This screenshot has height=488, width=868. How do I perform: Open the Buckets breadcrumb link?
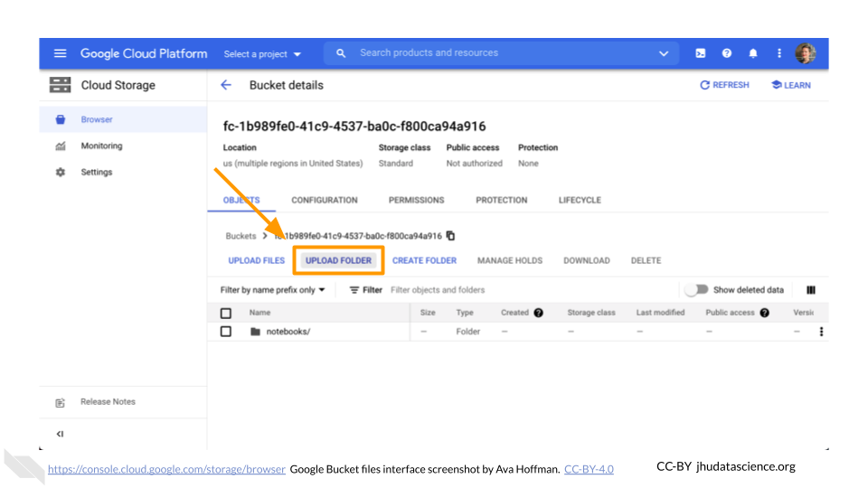241,236
